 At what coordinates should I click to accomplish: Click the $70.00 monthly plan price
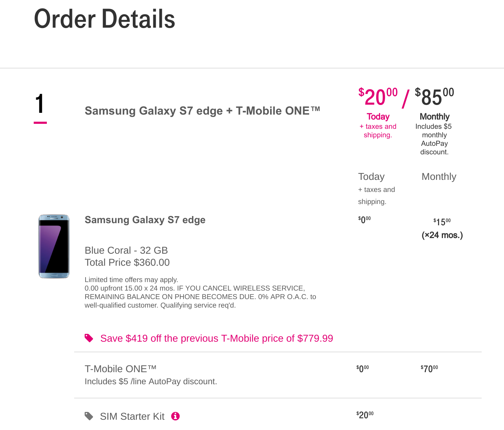click(x=429, y=369)
